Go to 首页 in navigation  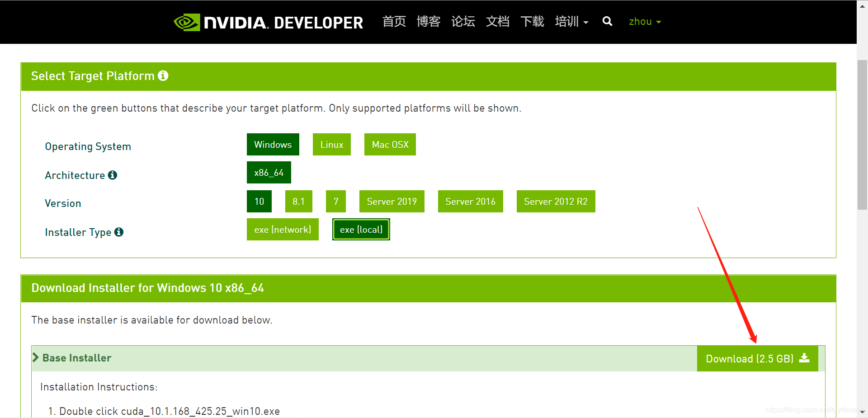pyautogui.click(x=394, y=22)
